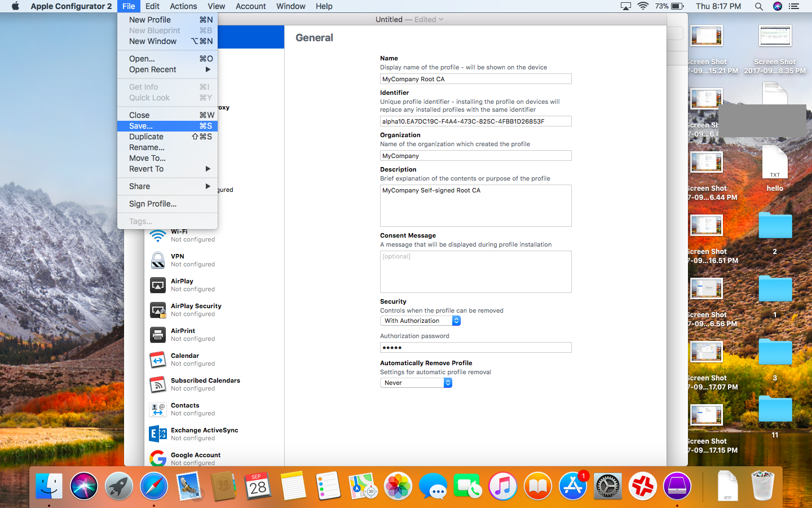
Task: Open Finder from the Dock
Action: (49, 486)
